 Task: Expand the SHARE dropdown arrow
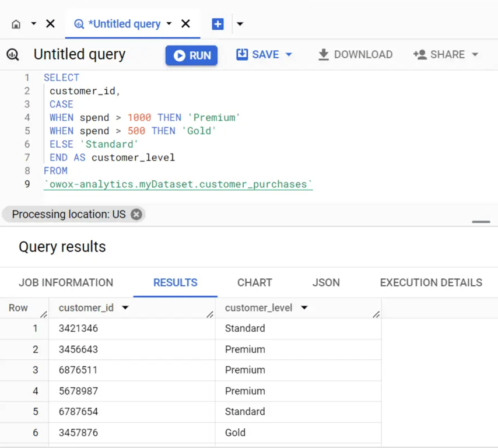tap(475, 55)
